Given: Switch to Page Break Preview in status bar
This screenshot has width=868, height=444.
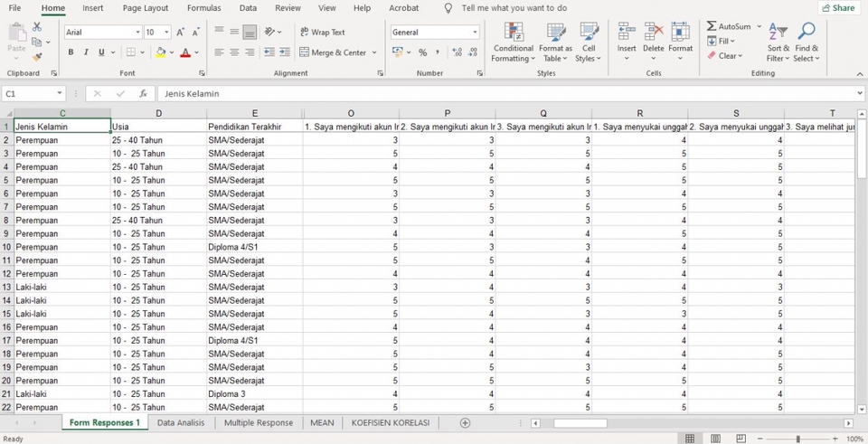Looking at the screenshot, I should click(x=741, y=439).
